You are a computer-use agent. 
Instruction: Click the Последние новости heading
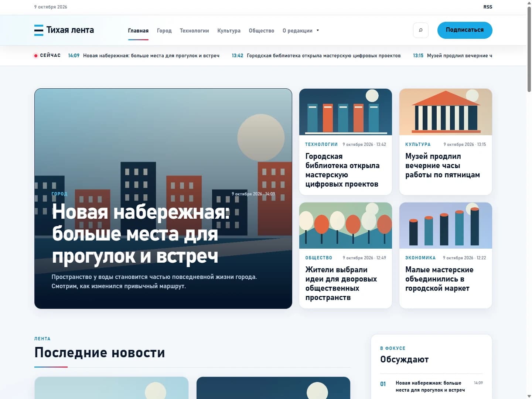point(100,352)
